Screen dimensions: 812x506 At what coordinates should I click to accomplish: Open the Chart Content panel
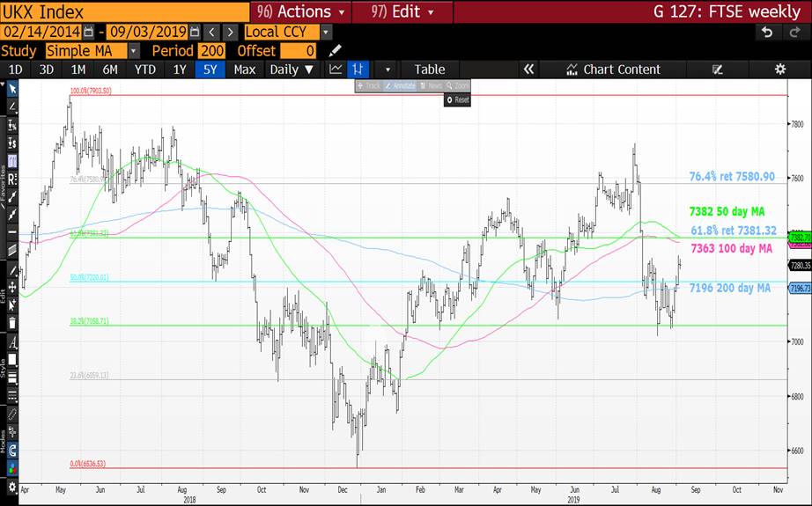[x=614, y=70]
